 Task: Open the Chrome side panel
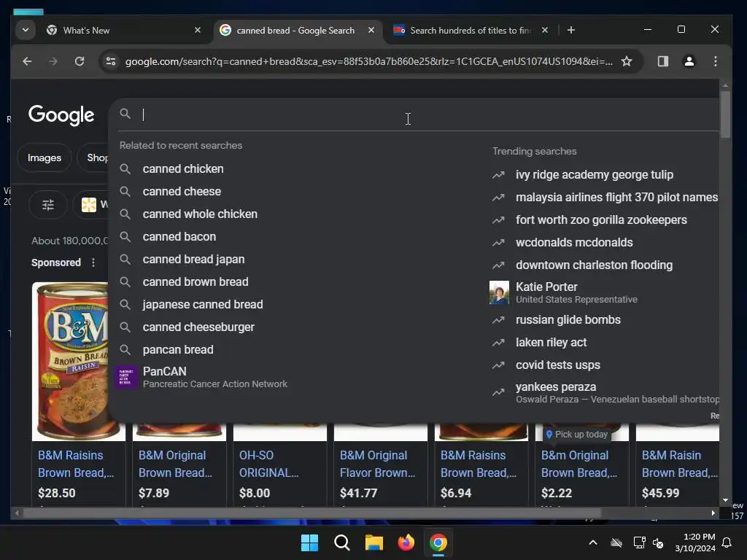click(x=662, y=61)
